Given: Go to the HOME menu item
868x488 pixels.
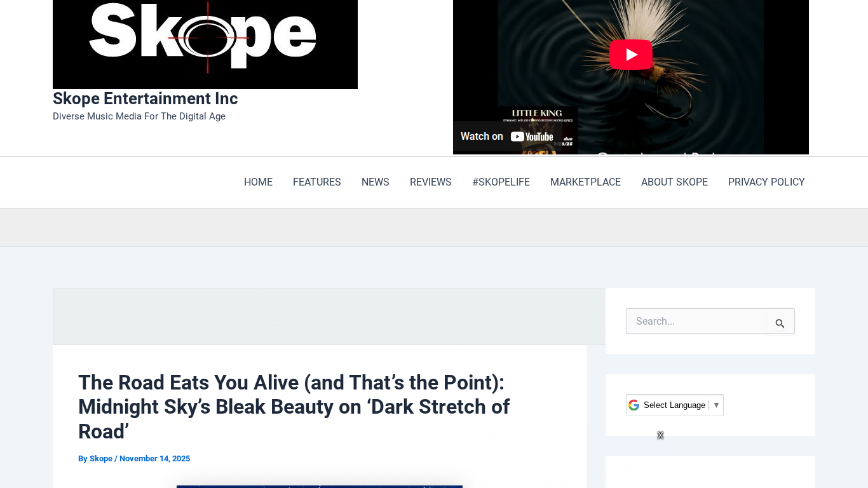Looking at the screenshot, I should tap(258, 182).
